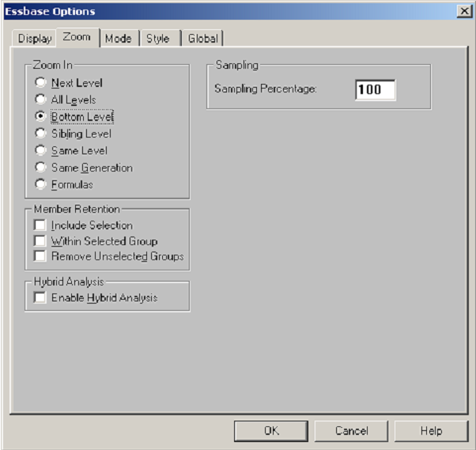This screenshot has height=450, width=476.
Task: Toggle Enable Hybrid Analysis checkbox
Action: click(x=40, y=297)
